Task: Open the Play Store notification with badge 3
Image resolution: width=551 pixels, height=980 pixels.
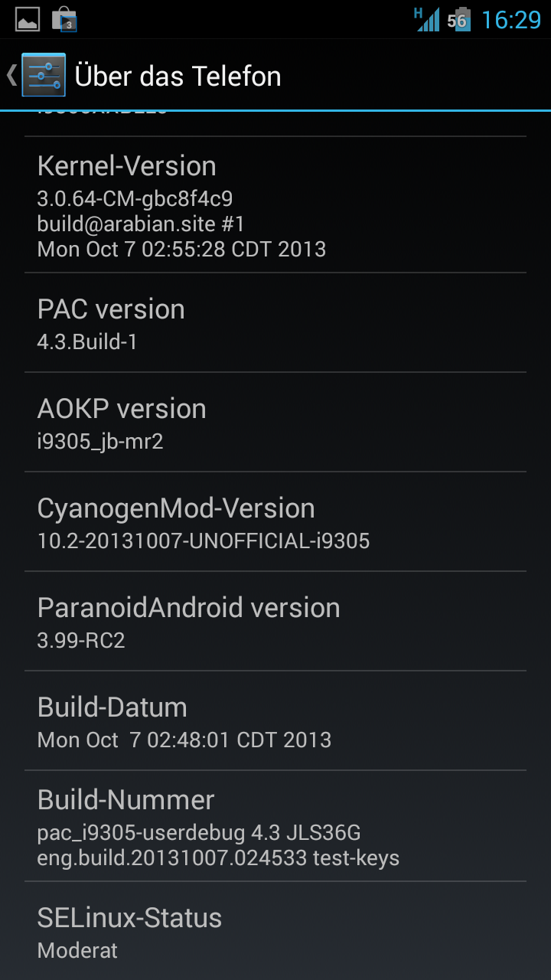Action: tap(65, 19)
